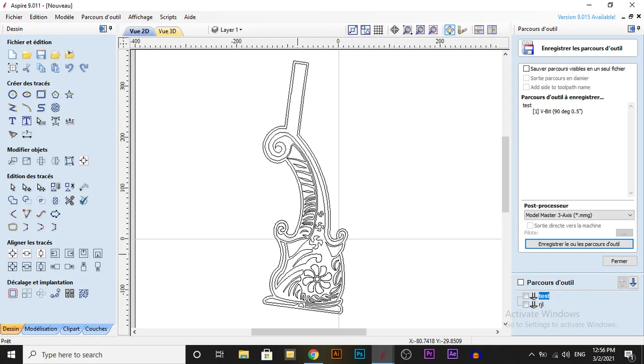Open the Nest parts tool
This screenshot has height=364, width=644.
coord(84,294)
